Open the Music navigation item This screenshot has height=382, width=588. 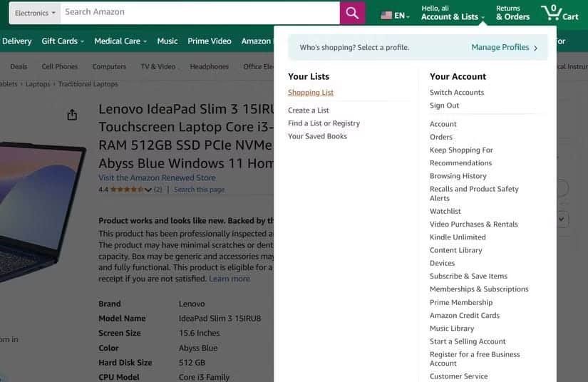(x=167, y=41)
